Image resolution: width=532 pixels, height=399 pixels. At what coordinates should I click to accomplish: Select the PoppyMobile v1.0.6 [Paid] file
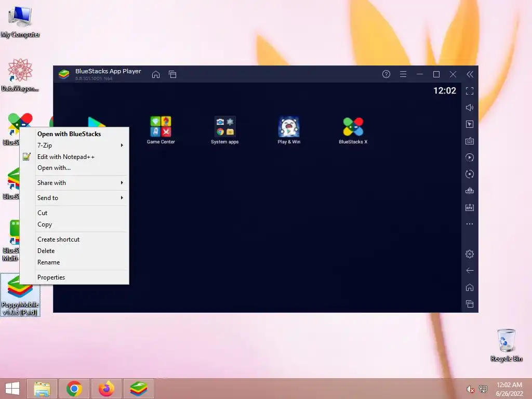tap(20, 295)
